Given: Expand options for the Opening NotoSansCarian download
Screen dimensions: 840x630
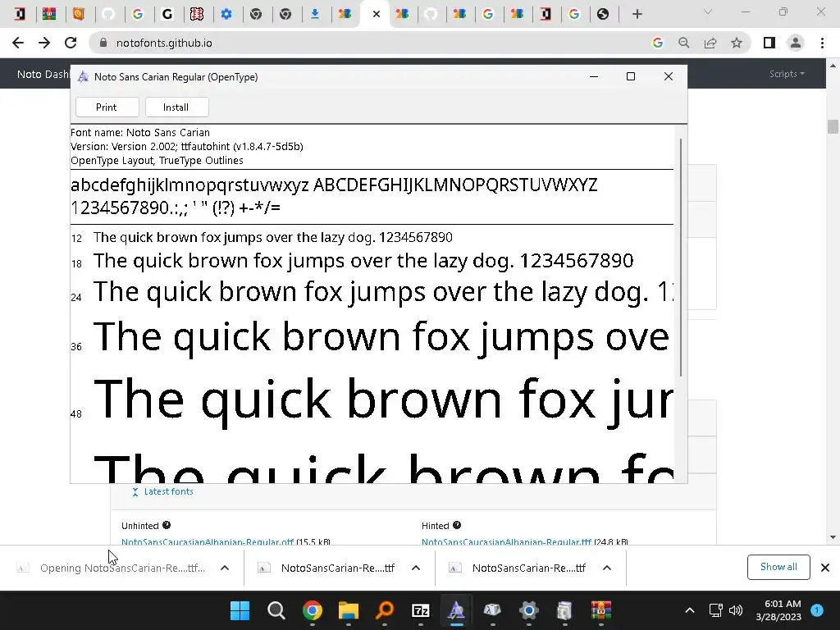Looking at the screenshot, I should pyautogui.click(x=225, y=568).
